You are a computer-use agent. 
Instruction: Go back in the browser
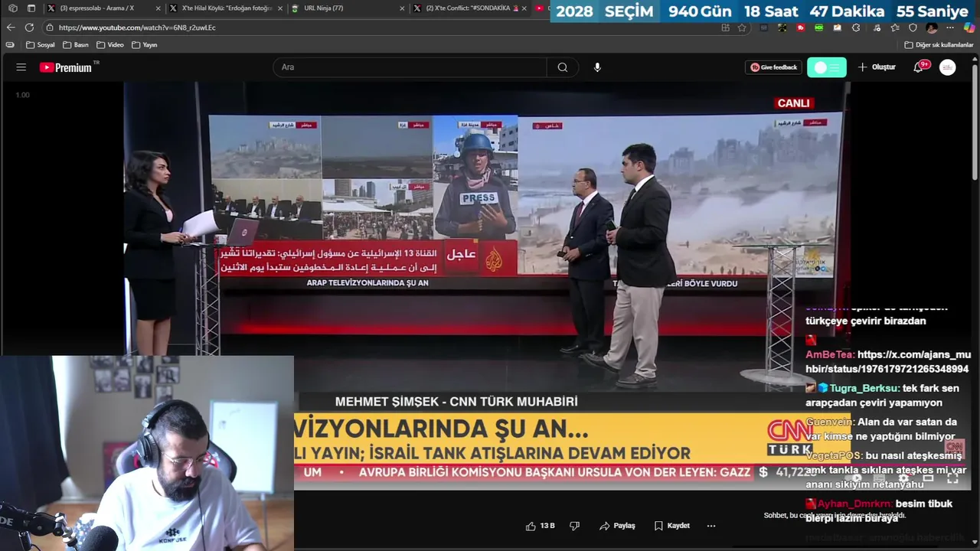click(11, 28)
